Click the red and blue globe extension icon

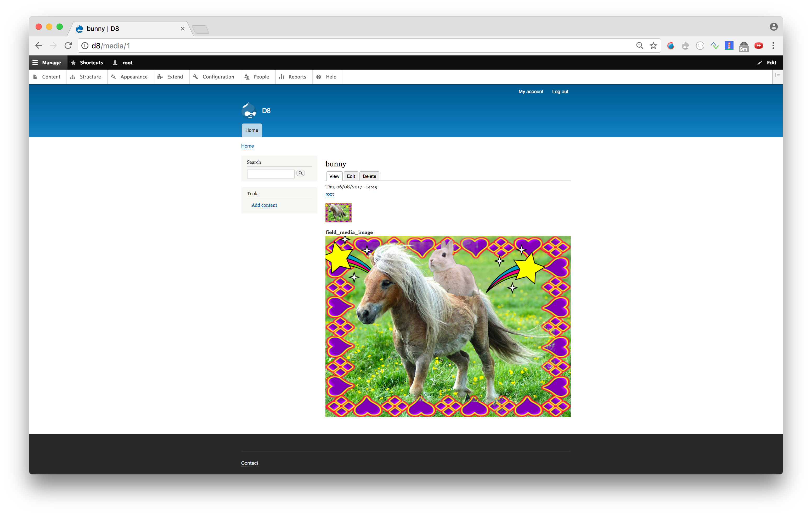pos(671,46)
